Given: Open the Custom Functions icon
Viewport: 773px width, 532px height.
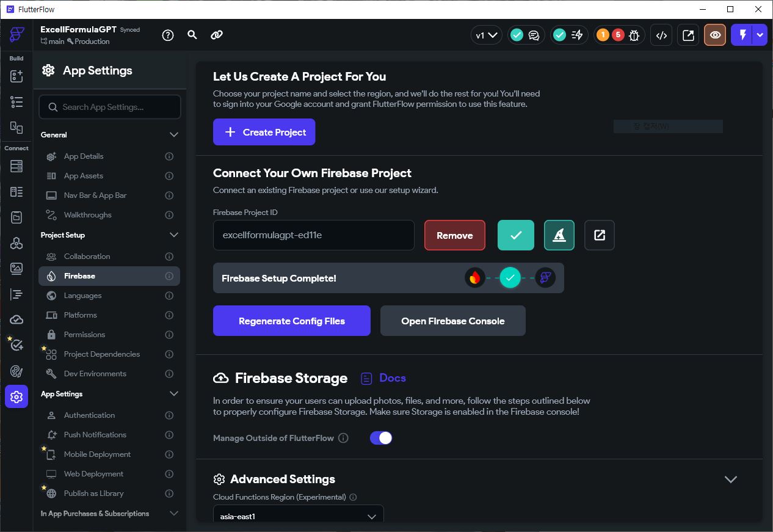Looking at the screenshot, I should point(16,294).
